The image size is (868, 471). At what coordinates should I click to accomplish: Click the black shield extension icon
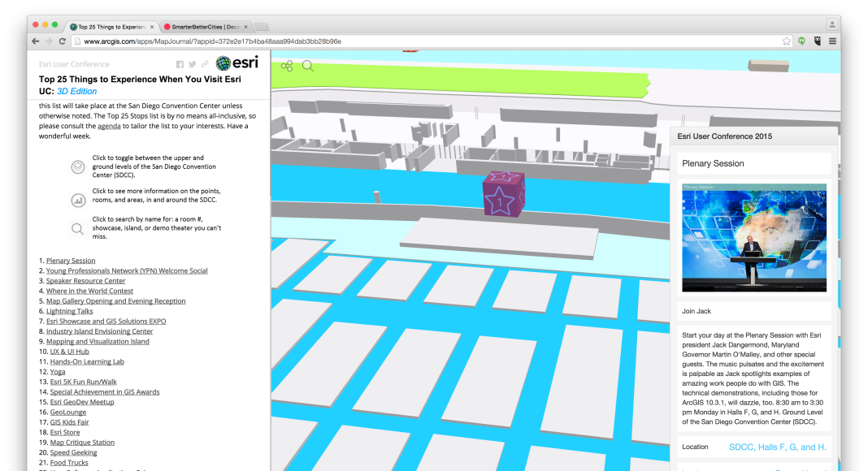click(x=817, y=41)
